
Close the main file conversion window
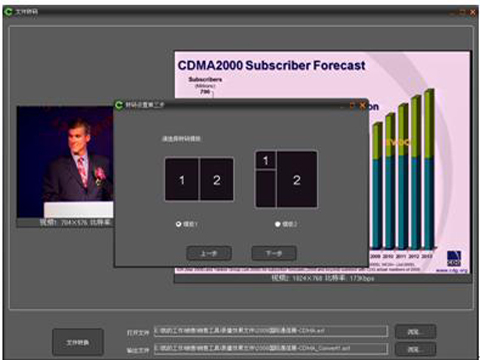pyautogui.click(x=473, y=12)
